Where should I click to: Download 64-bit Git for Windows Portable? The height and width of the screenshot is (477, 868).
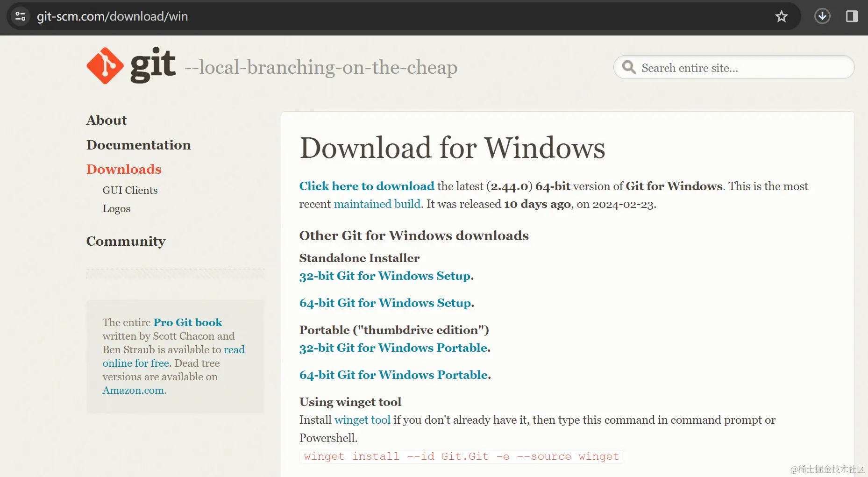click(394, 375)
